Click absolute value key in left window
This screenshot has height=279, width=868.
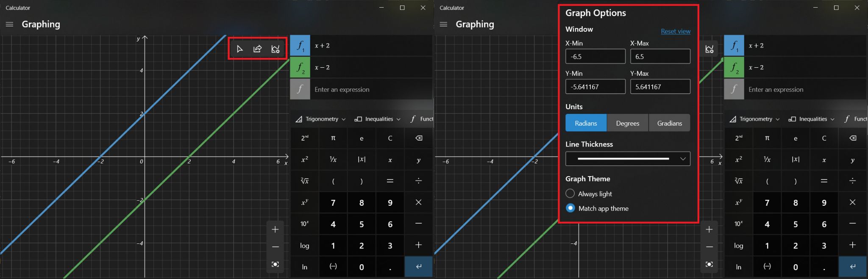(x=362, y=160)
